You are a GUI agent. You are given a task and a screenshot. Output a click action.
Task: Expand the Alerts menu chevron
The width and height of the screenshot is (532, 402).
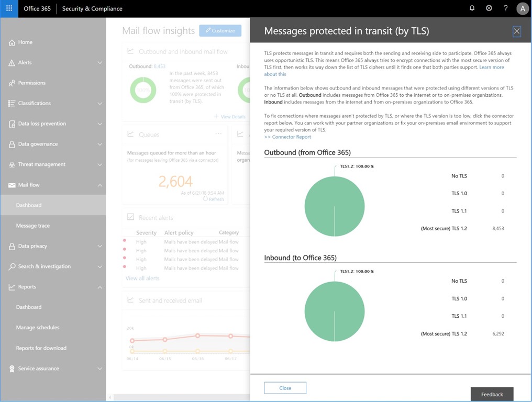click(99, 63)
